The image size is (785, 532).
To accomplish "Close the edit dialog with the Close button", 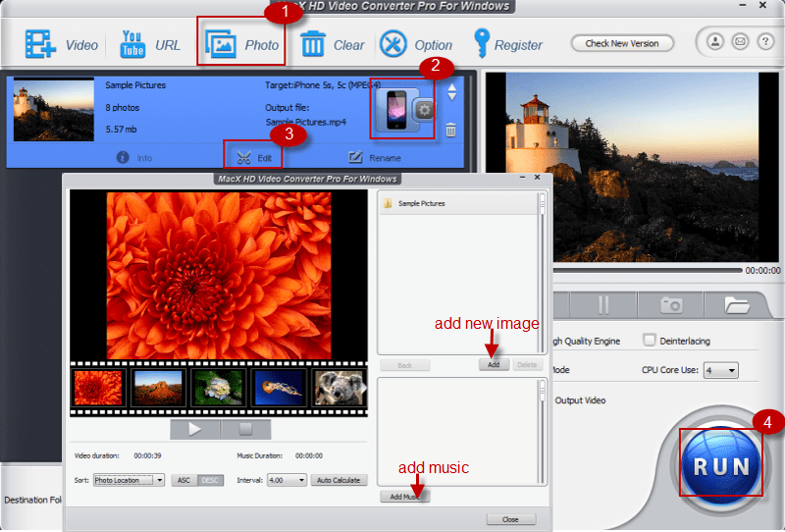I will tap(510, 519).
